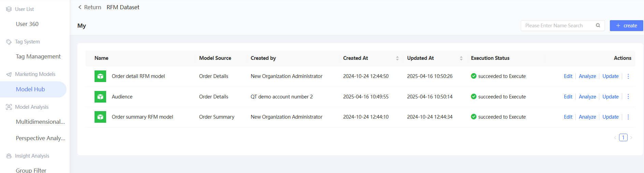Open more actions menu for Audience row
Screen dimensions: 644x173
(x=628, y=97)
